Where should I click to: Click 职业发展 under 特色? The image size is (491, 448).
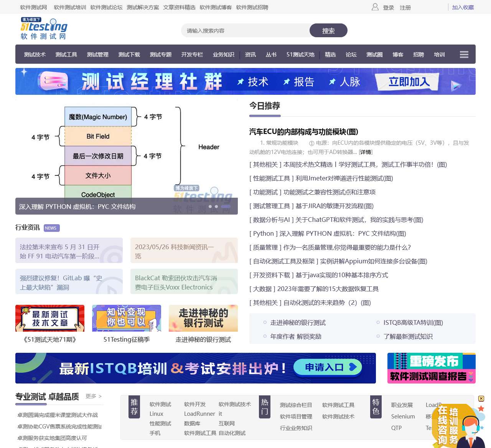[402, 405]
